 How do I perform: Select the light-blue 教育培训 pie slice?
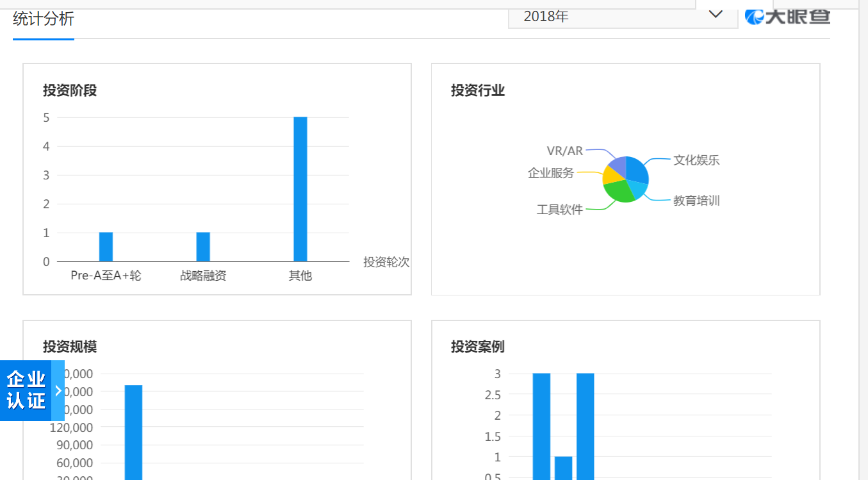637,189
